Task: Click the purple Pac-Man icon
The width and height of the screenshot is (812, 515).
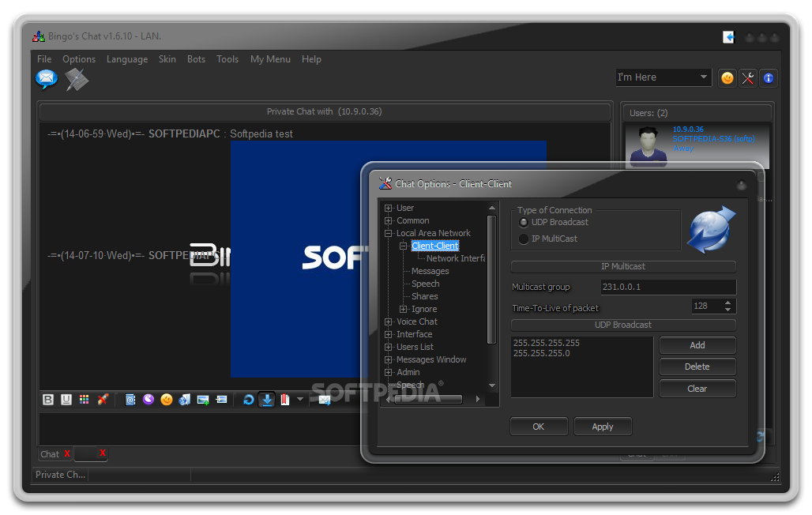Action: (x=148, y=399)
